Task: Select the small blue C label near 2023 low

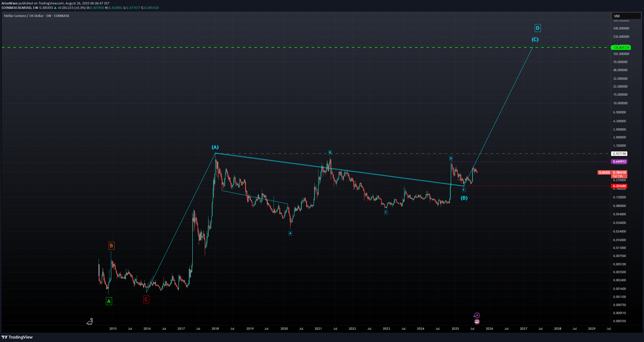Action: [x=386, y=212]
